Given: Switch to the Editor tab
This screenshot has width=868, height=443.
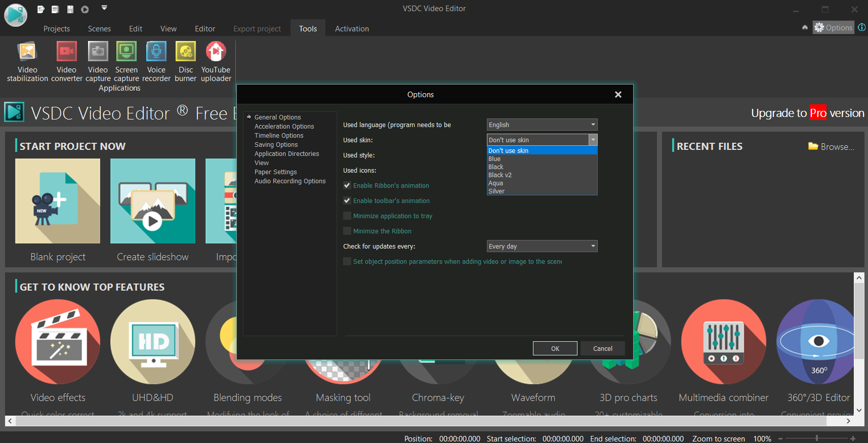Looking at the screenshot, I should click(205, 28).
